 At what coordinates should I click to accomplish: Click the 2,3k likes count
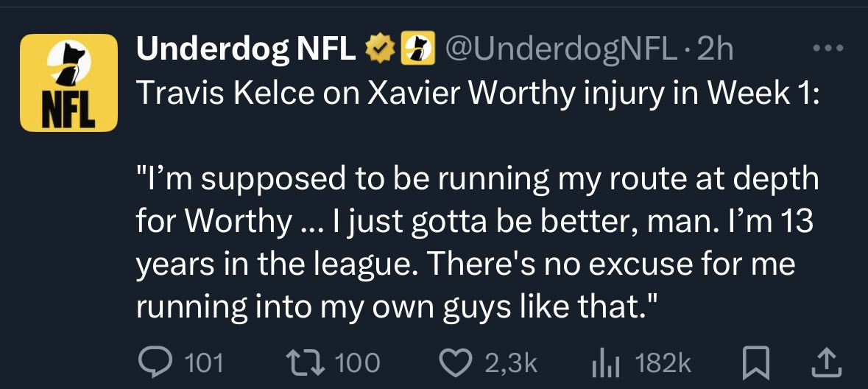511,362
